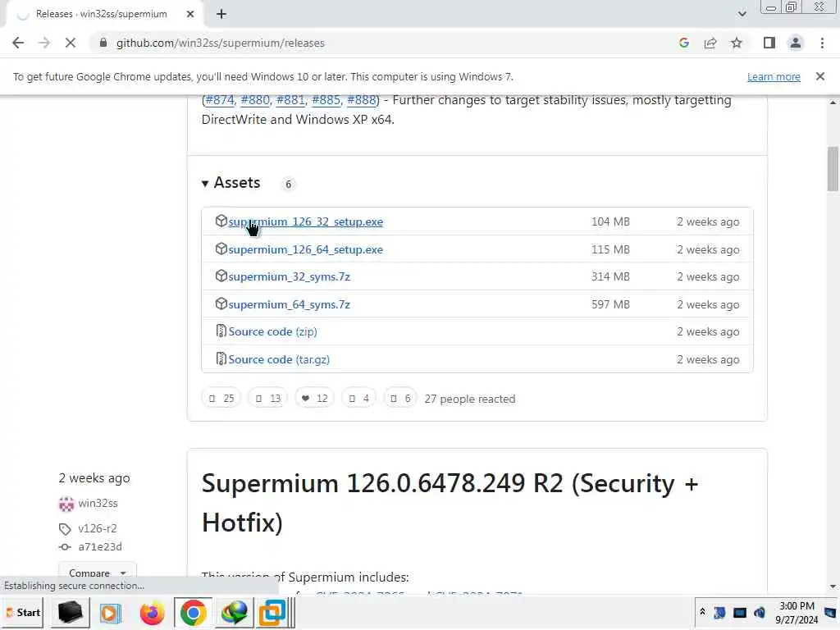Go back to the previous page
This screenshot has width=840, height=630.
[18, 43]
